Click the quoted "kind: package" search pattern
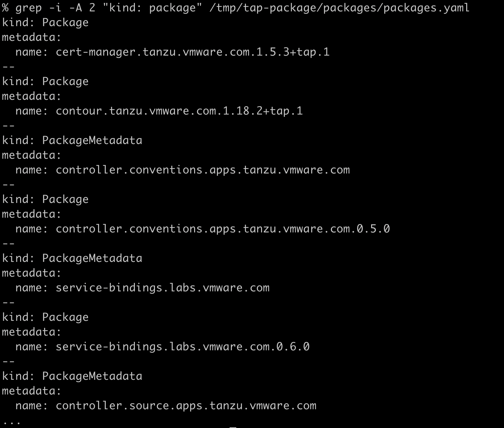 pyautogui.click(x=149, y=7)
